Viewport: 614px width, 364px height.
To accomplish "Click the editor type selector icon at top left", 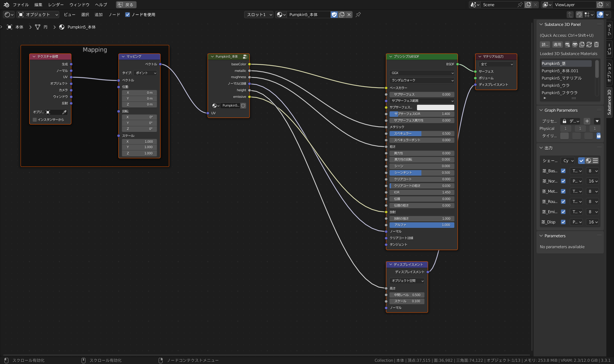I will point(8,15).
